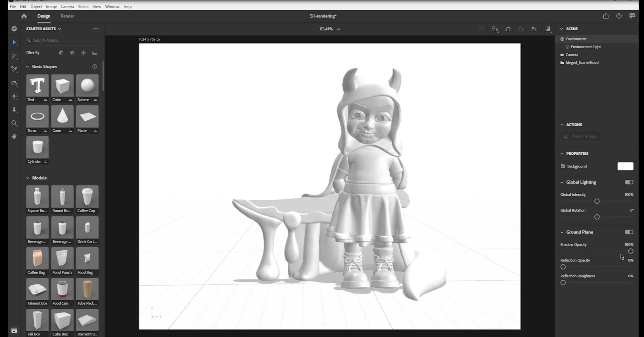Click the white Background color swatch

[x=625, y=166]
